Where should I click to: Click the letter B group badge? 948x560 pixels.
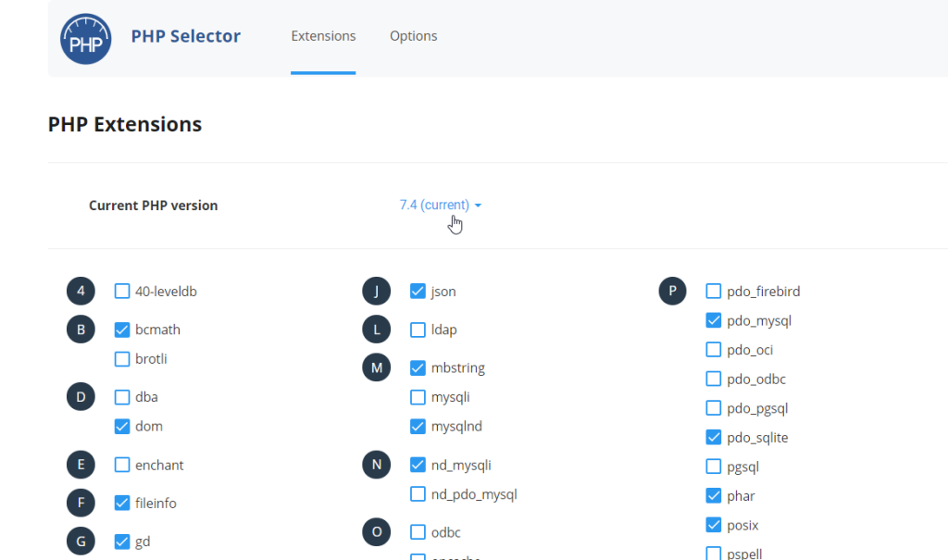81,330
